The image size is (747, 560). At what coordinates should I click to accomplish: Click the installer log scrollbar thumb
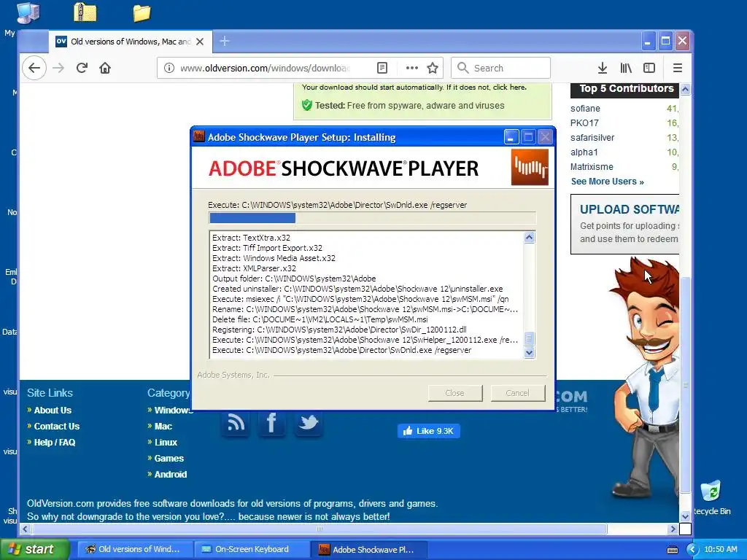(x=529, y=338)
